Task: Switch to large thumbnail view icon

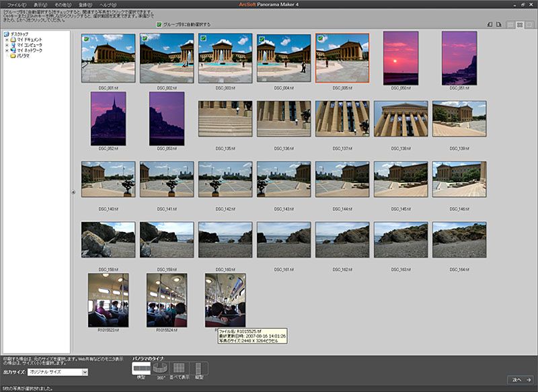Action: point(510,24)
